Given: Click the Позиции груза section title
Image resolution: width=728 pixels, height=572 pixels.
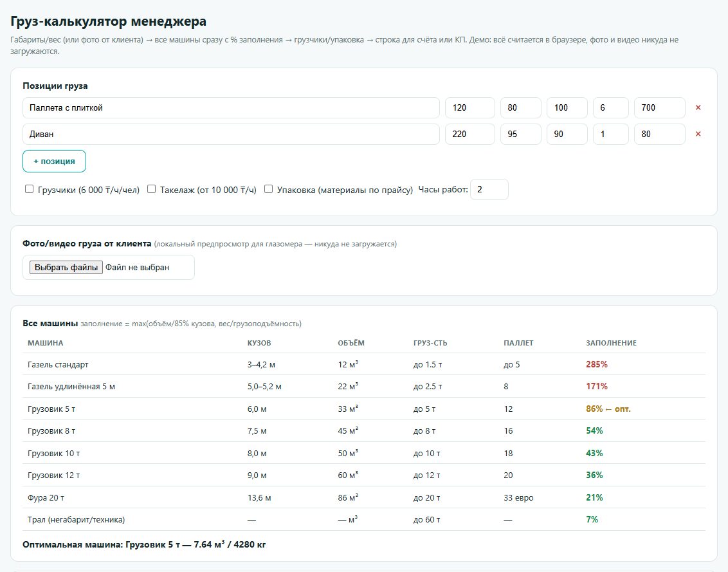Looking at the screenshot, I should 55,86.
